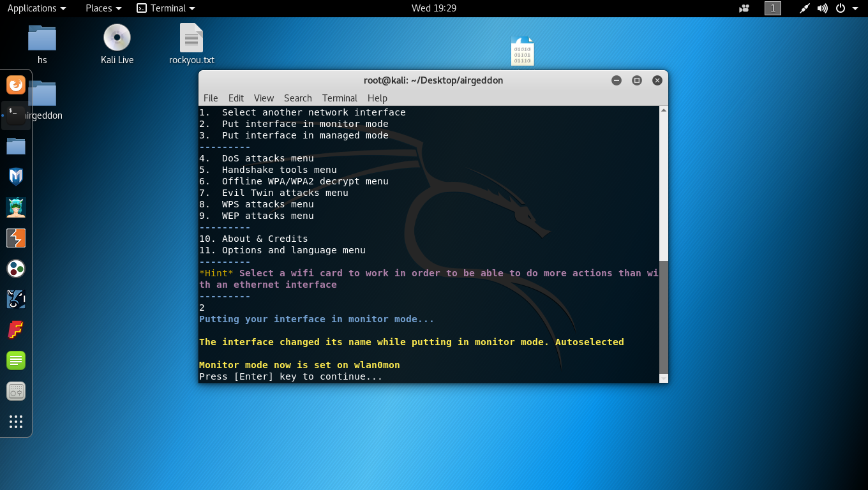Click 'Evil Twin attacks menu' line

click(274, 193)
